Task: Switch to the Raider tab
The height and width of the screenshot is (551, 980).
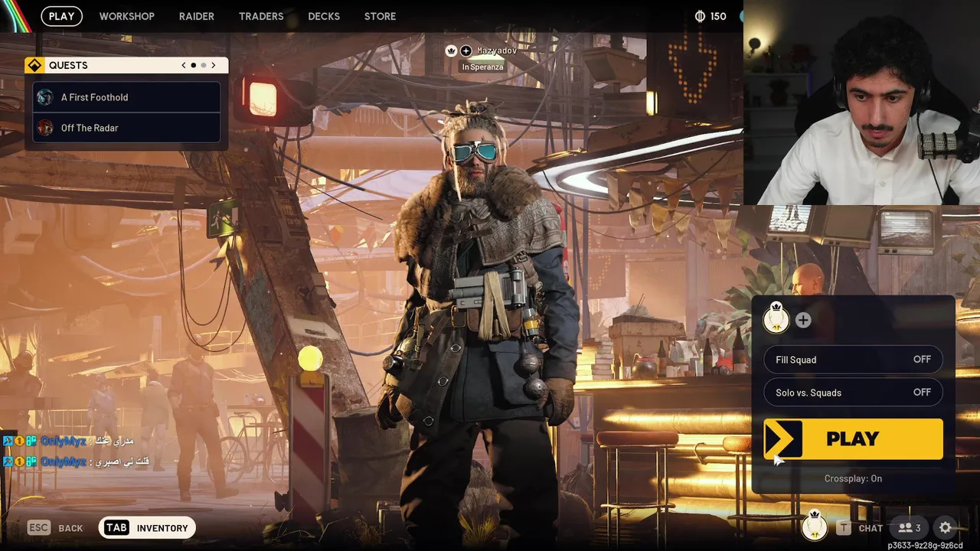Action: pos(197,16)
